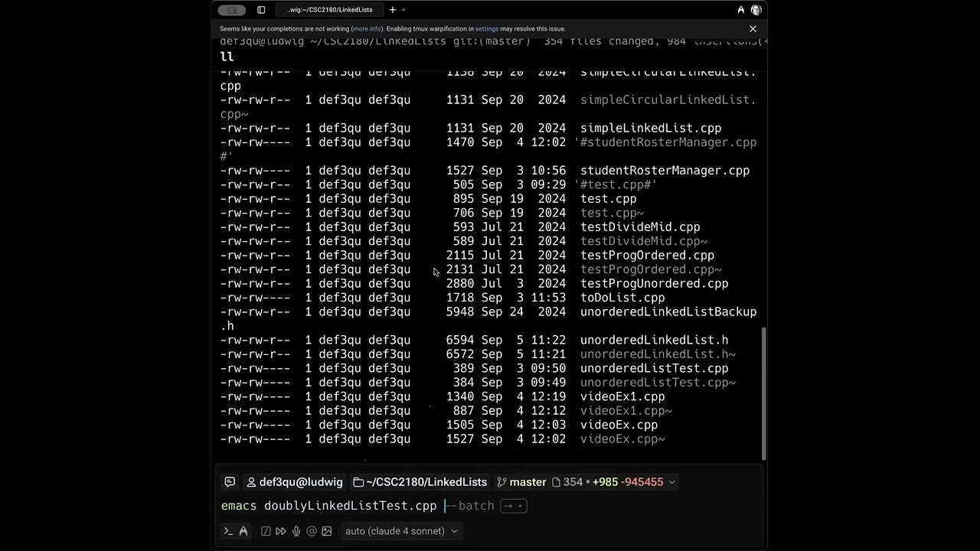Open a new terminal tab with plus
The height and width of the screenshot is (551, 980).
(x=393, y=10)
